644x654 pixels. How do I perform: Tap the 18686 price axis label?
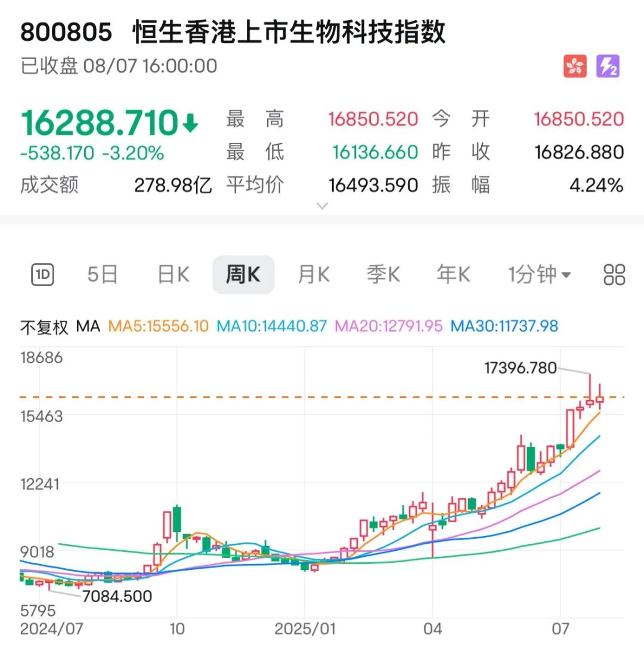tap(41, 358)
